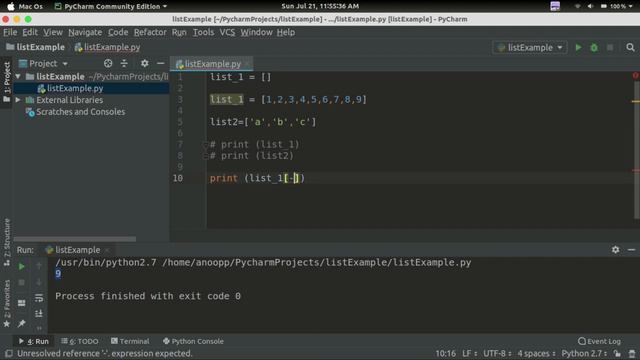Click the tool windows toggle at bottom-left corner
The width and height of the screenshot is (640, 360).
click(x=8, y=353)
